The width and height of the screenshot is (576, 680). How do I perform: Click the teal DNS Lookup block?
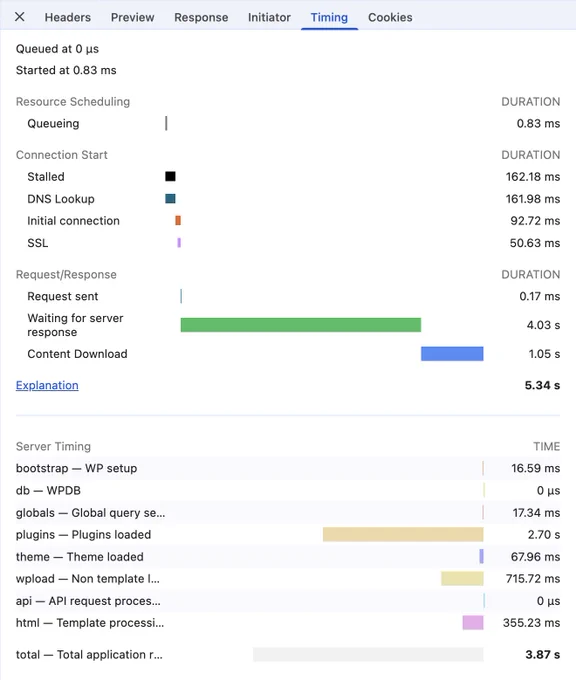170,199
